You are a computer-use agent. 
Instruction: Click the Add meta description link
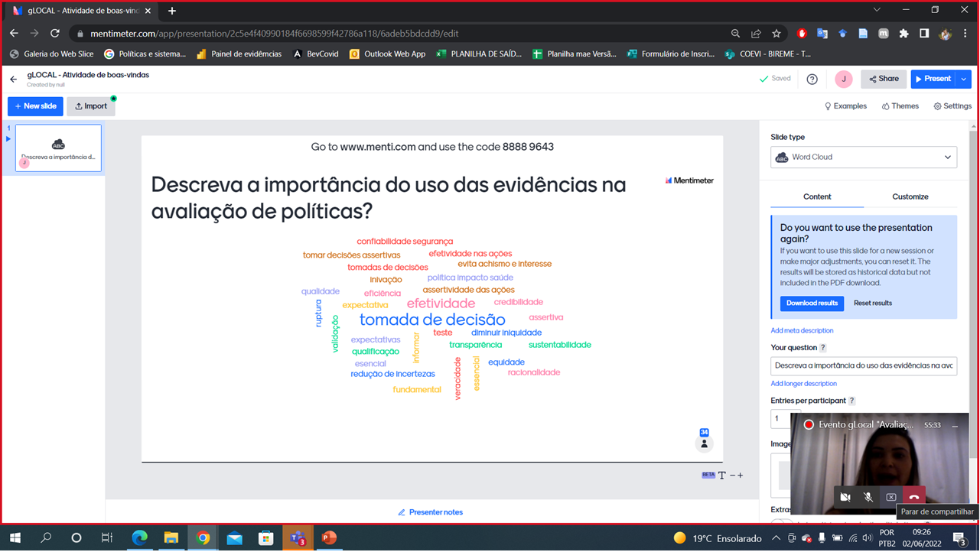click(x=802, y=331)
